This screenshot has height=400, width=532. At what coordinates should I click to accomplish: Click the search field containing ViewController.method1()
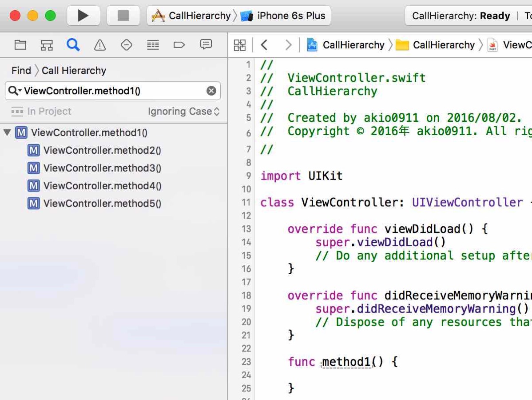(x=113, y=91)
